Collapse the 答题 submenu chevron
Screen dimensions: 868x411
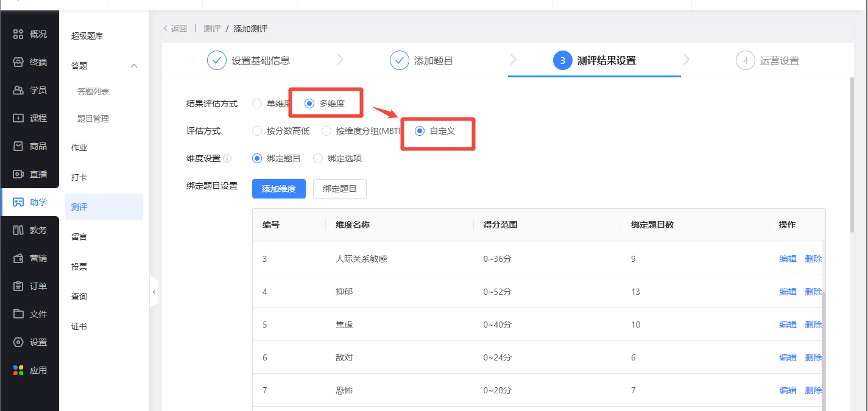coord(135,66)
